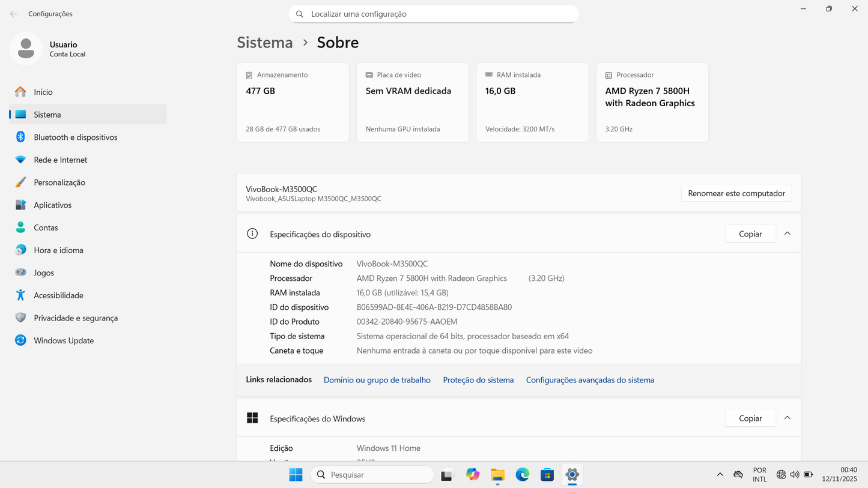
Task: Open Windows Update from the sidebar
Action: point(63,340)
